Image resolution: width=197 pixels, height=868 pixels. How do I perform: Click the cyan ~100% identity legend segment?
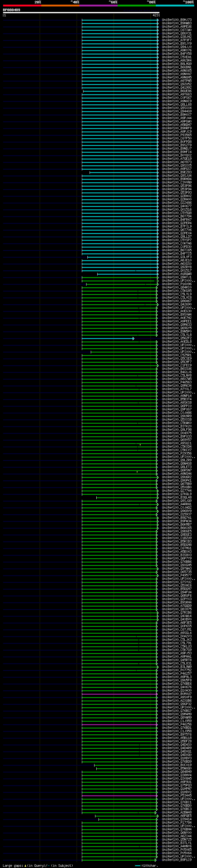pyautogui.click(x=175, y=6)
